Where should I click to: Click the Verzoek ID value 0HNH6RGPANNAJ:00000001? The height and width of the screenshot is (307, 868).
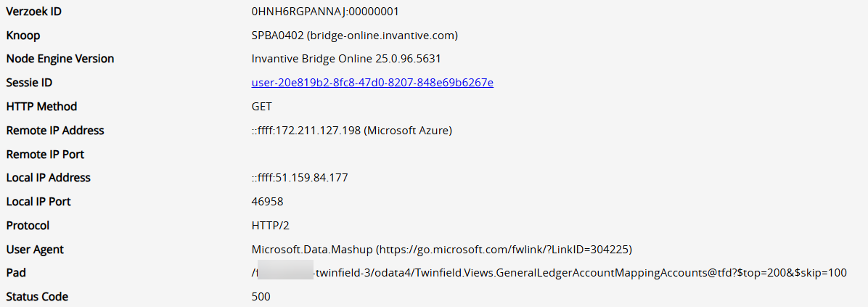point(325,12)
